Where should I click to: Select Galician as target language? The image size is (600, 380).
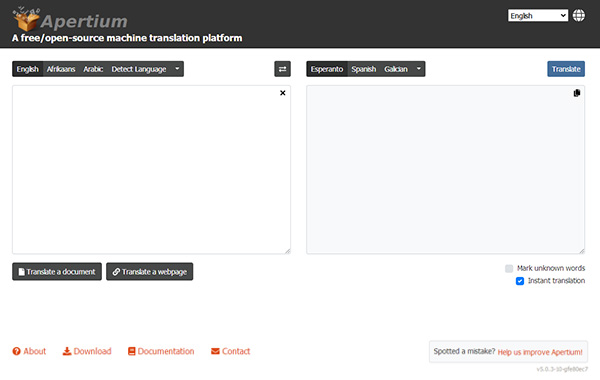(396, 69)
